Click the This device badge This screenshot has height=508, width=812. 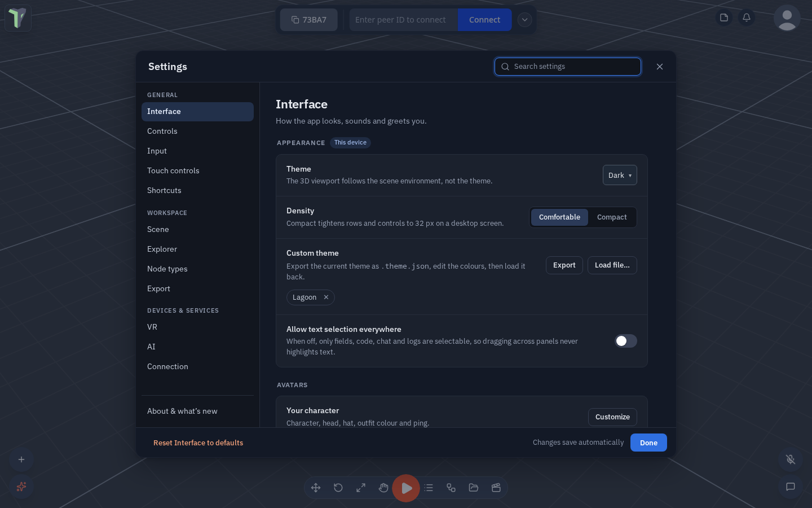350,143
